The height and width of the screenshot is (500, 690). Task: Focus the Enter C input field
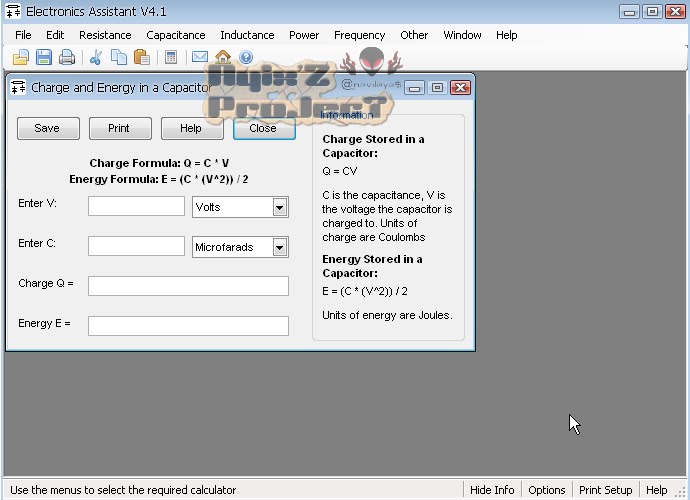pyautogui.click(x=136, y=246)
